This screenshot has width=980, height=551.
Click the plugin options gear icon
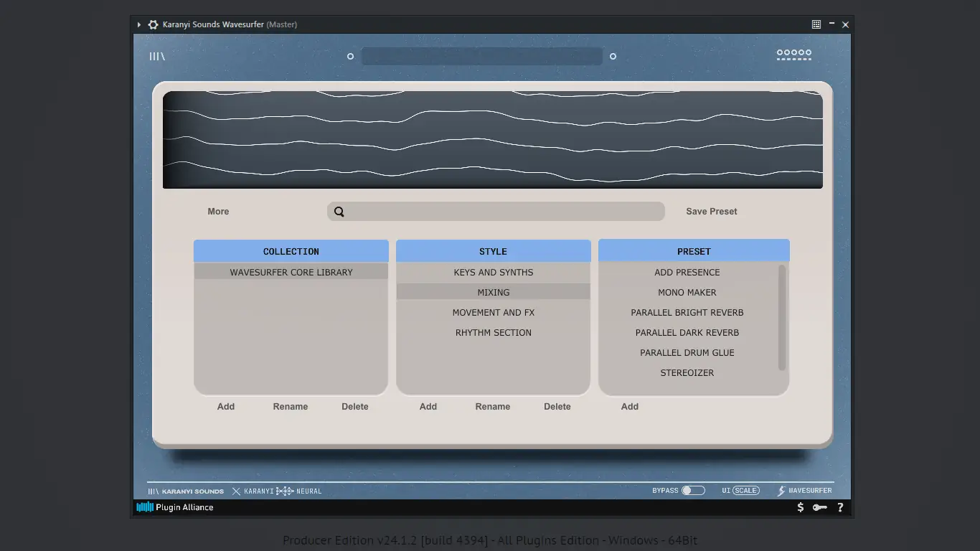click(153, 24)
